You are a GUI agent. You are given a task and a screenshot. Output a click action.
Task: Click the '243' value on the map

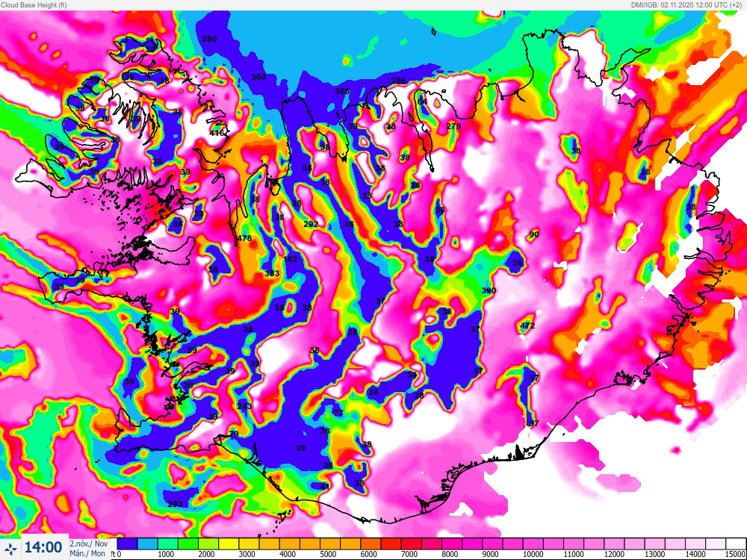pyautogui.click(x=244, y=406)
